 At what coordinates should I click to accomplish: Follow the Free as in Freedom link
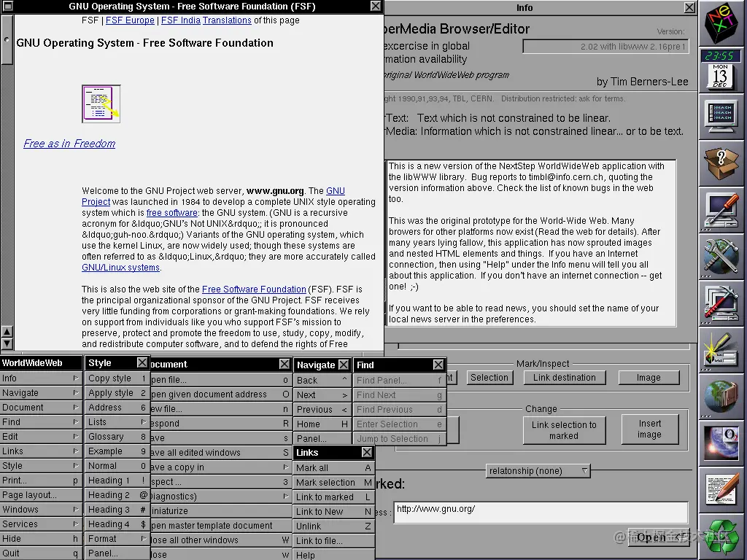(x=69, y=144)
